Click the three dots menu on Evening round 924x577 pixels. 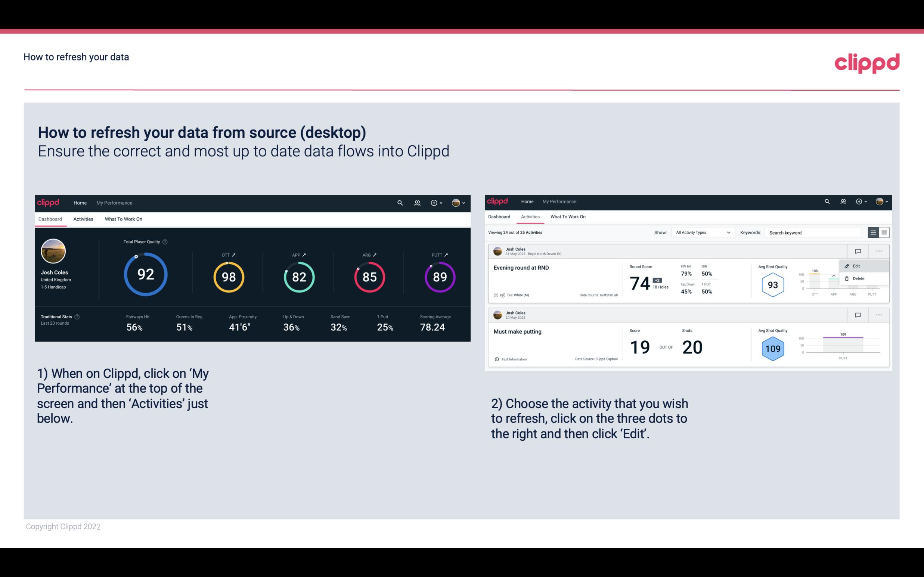pyautogui.click(x=877, y=250)
